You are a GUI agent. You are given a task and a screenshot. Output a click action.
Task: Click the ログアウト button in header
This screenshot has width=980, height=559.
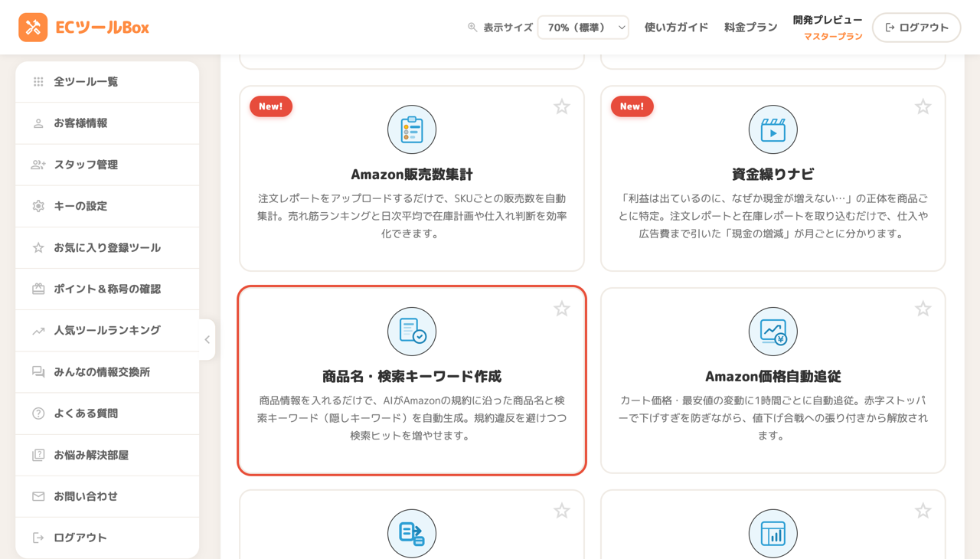[x=916, y=28]
